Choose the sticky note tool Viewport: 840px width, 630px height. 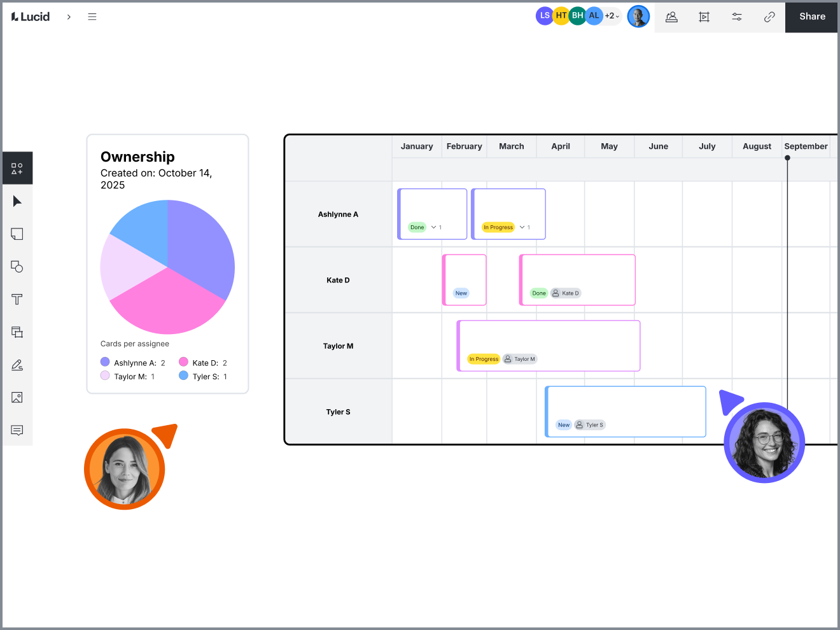pos(17,234)
